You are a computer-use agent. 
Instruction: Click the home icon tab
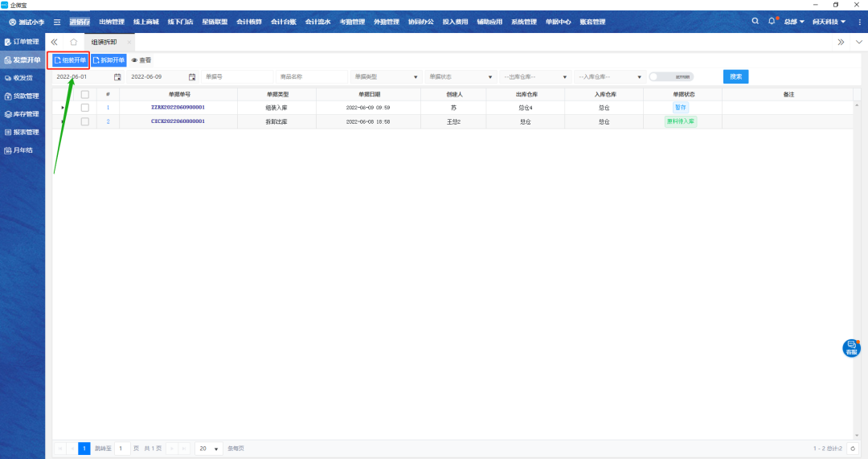tap(74, 42)
